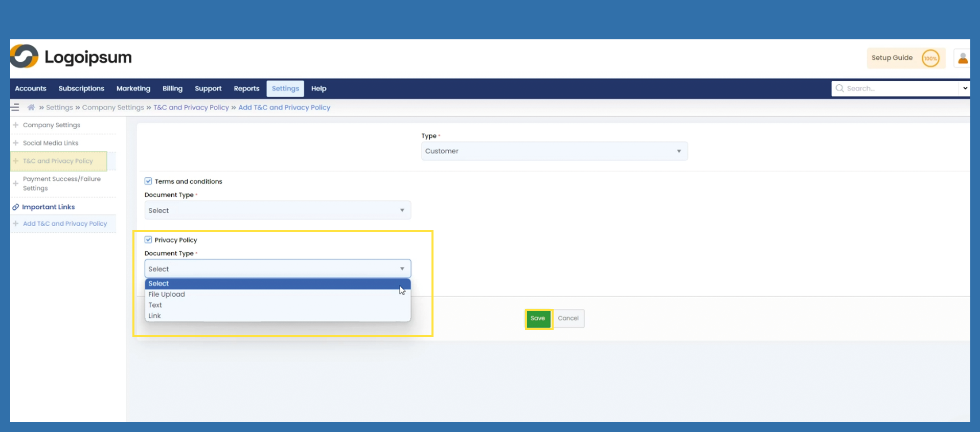Viewport: 980px width, 432px height.
Task: Click the Logoipsum logo icon
Action: click(24, 57)
